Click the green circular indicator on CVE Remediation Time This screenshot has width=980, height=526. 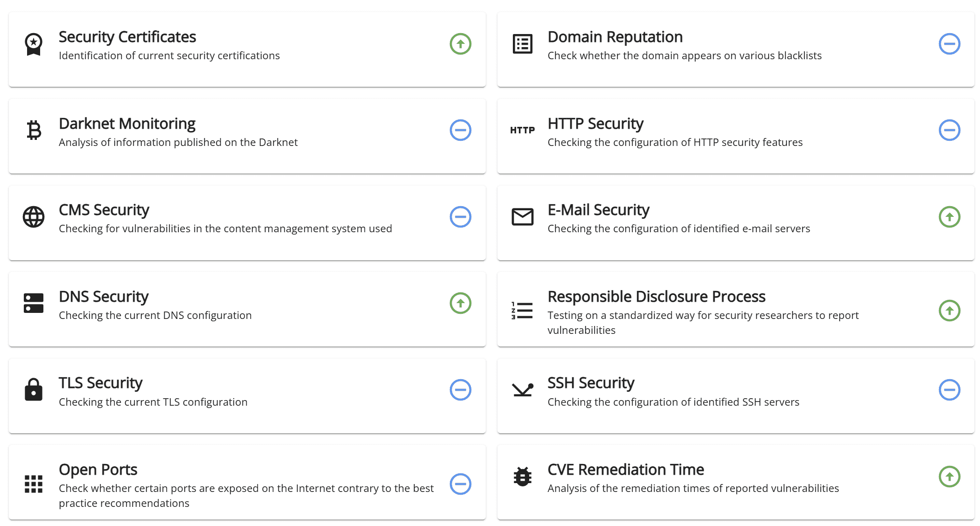pos(949,477)
